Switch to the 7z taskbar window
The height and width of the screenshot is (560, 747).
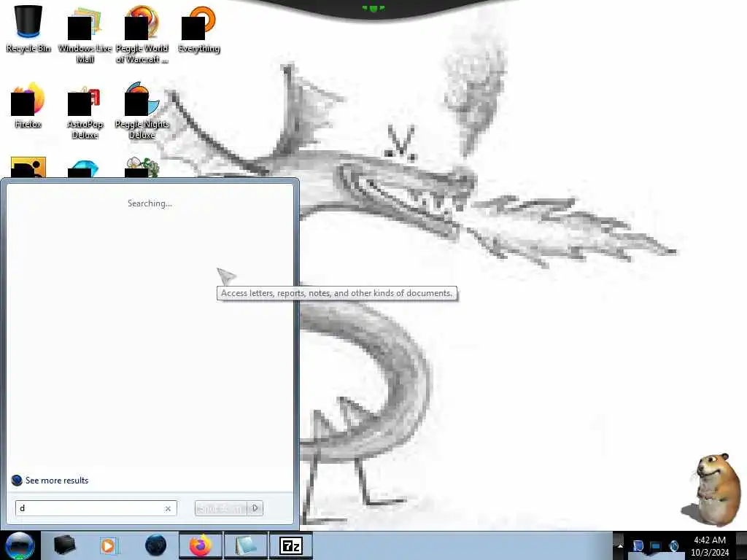pos(290,545)
